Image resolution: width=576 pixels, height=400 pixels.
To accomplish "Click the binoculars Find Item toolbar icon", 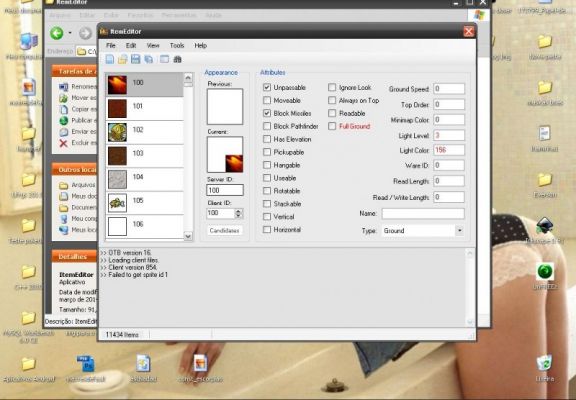I will pyautogui.click(x=177, y=59).
